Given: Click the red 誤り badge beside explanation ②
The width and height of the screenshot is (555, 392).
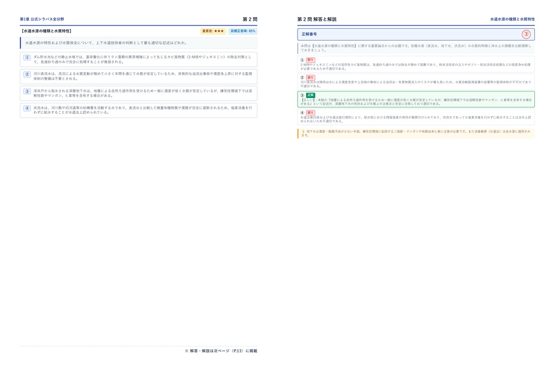Looking at the screenshot, I should [x=311, y=77].
